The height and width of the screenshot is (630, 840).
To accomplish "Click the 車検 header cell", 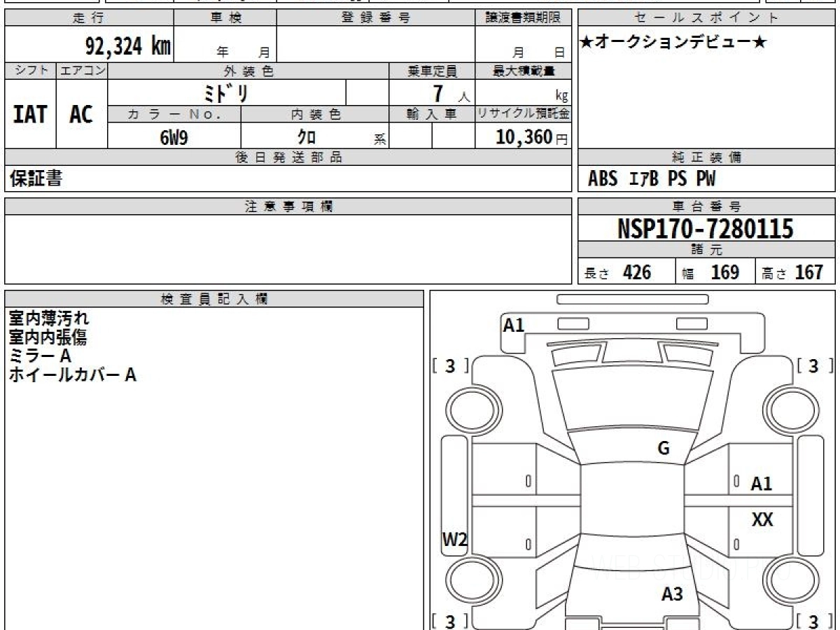I will coord(225,18).
